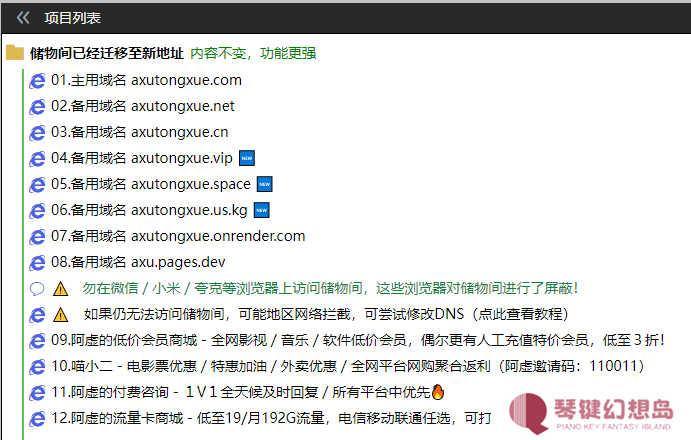Click the IE icon beside 12.阿虚的流量卡商城

click(37, 419)
